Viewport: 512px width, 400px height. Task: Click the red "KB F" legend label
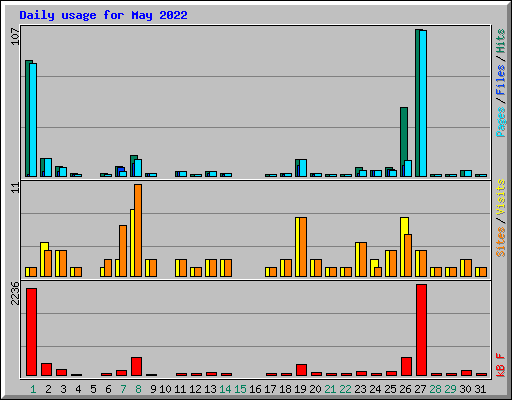pos(501,365)
